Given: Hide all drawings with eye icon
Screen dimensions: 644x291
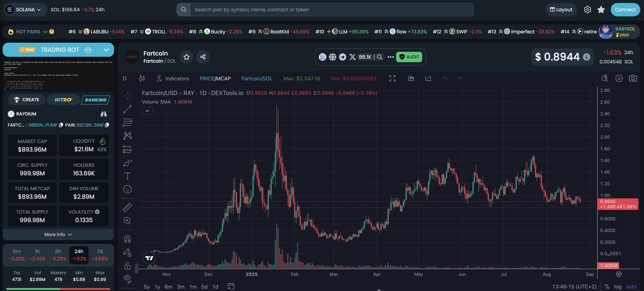Looking at the screenshot, I should point(128,278).
